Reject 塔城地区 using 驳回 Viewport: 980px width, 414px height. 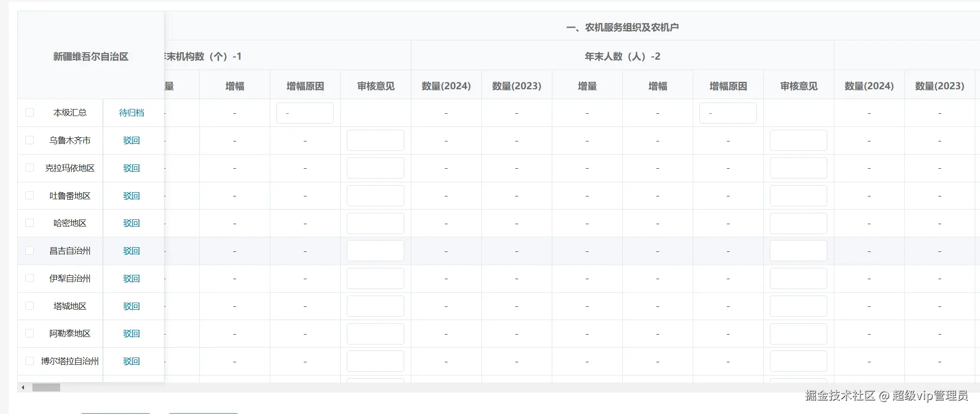[x=132, y=306]
